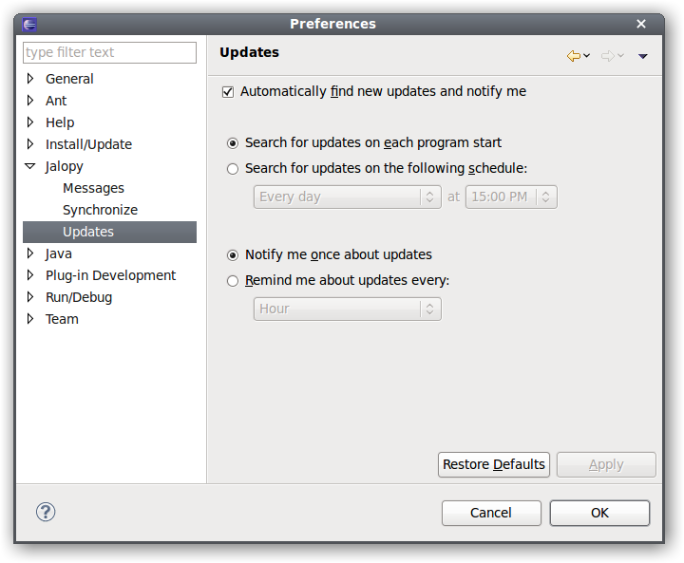The height and width of the screenshot is (563, 684).
Task: Click the yellow back navigation arrow
Action: pyautogui.click(x=574, y=56)
